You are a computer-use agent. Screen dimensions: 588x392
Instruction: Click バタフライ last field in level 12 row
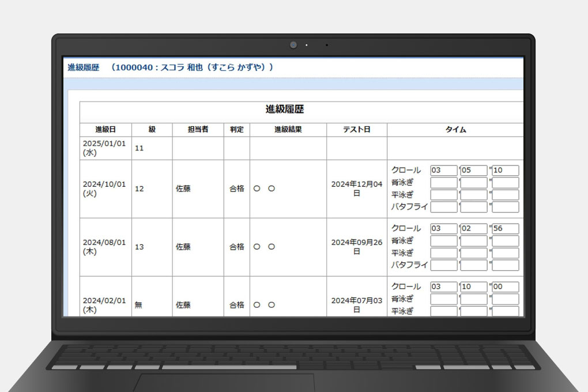[x=505, y=207]
